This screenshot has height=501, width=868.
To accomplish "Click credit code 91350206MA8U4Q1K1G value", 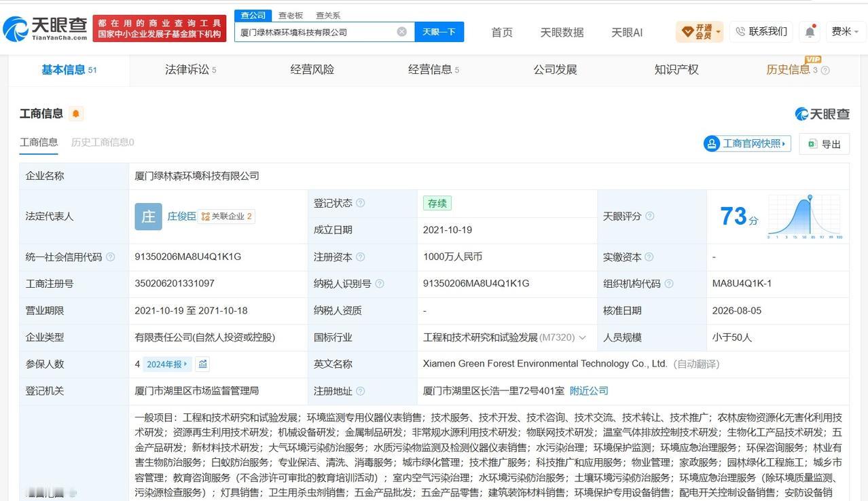I will pyautogui.click(x=188, y=257).
